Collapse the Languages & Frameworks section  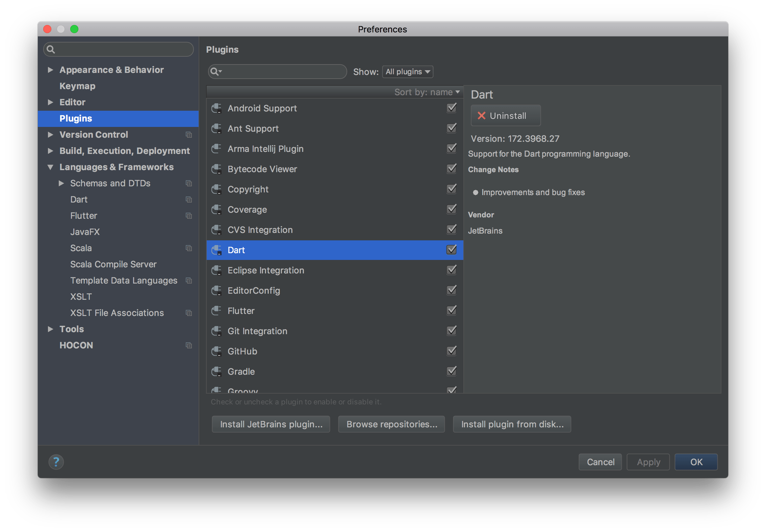[x=50, y=167]
